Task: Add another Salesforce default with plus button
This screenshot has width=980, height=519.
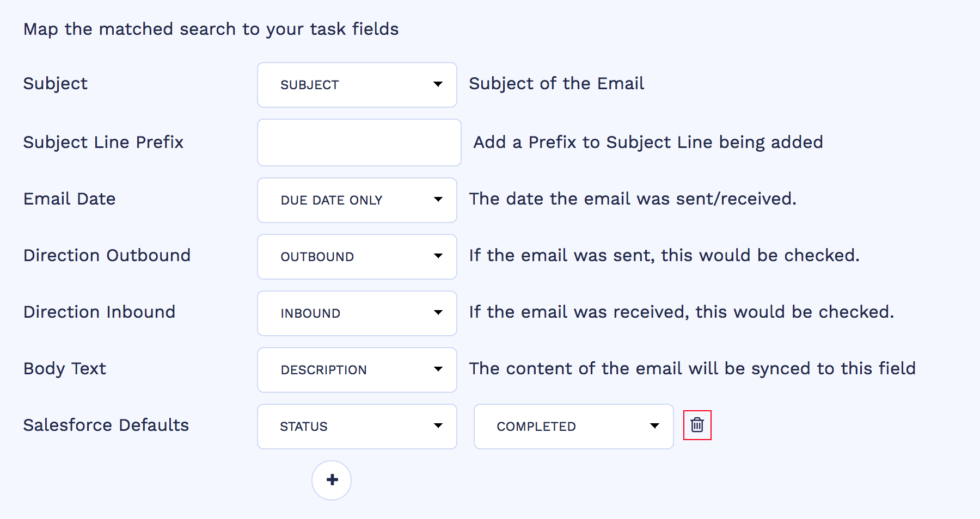Action: pyautogui.click(x=332, y=480)
